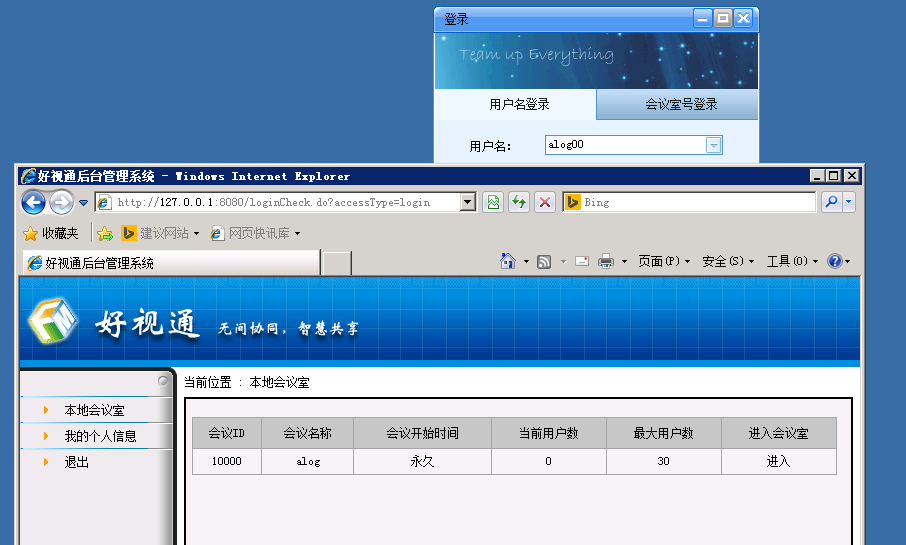This screenshot has width=906, height=545.
Task: Click the 会议ID column header
Action: click(226, 433)
